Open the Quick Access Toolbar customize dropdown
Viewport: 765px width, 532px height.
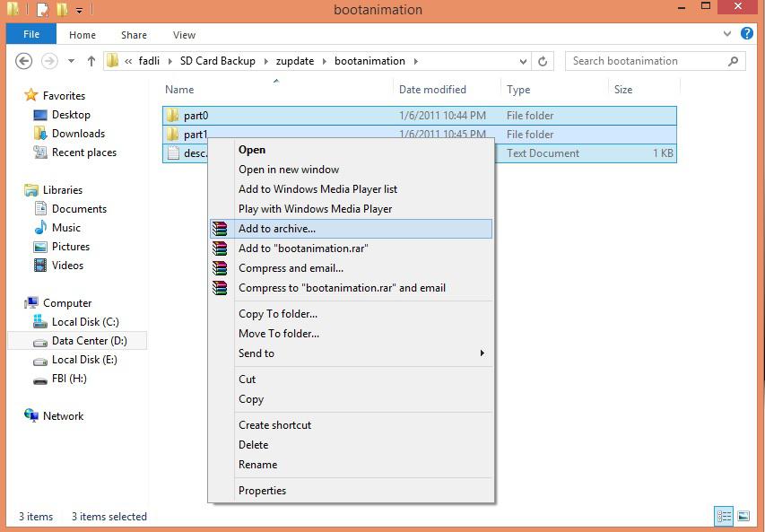[79, 11]
